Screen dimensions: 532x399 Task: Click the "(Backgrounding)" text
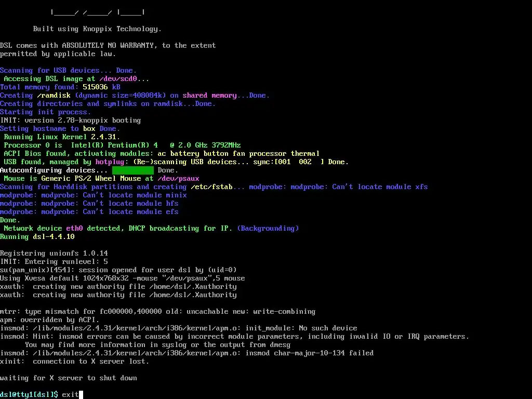268,229
